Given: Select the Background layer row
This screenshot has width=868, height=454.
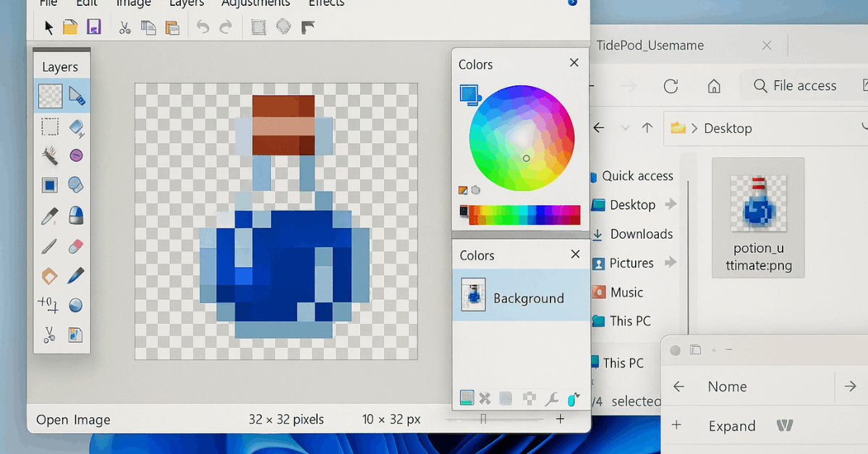Looking at the screenshot, I should point(521,295).
